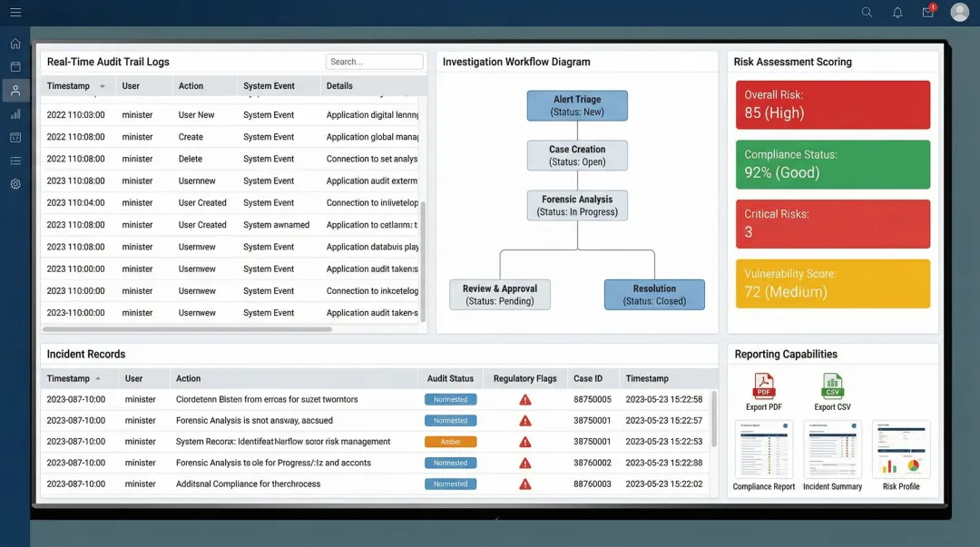Open the settings gear in the sidebar
Screen dimensions: 980x547
15,184
